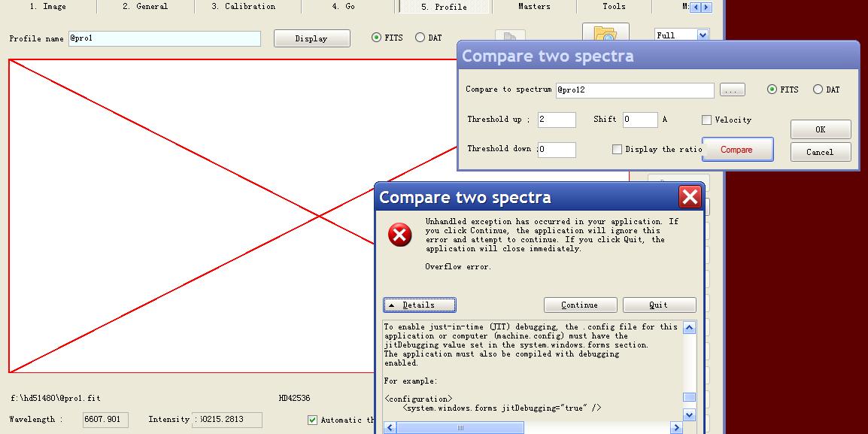Click the horizontal scrollbar right arrow
Screen dimensions: 868x434
pyautogui.click(x=675, y=428)
